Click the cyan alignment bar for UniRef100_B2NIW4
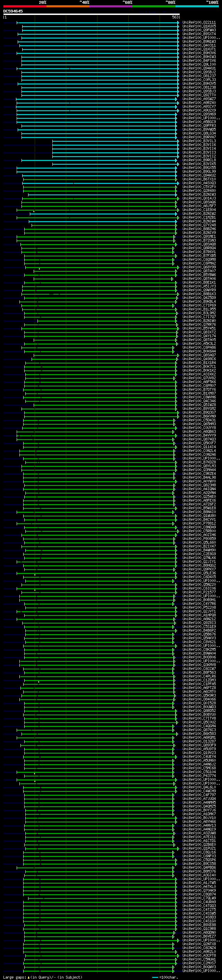The height and width of the screenshot is (980, 222). tap(102, 221)
